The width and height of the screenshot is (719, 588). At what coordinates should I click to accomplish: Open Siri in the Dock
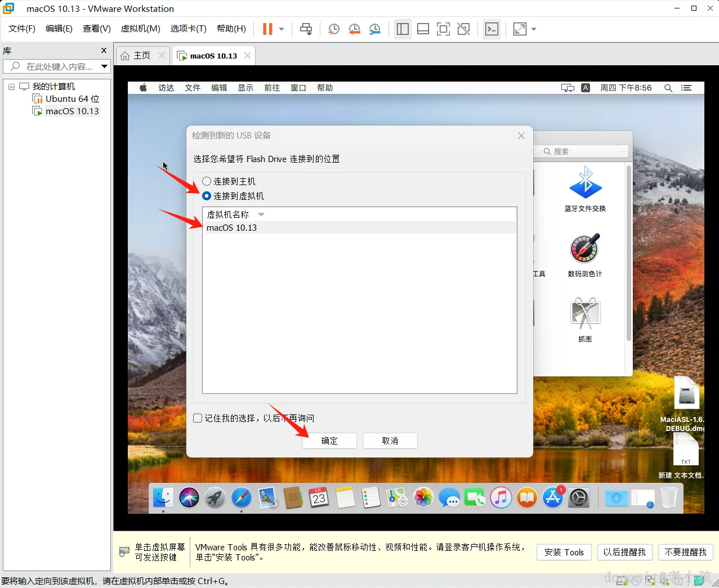click(189, 497)
